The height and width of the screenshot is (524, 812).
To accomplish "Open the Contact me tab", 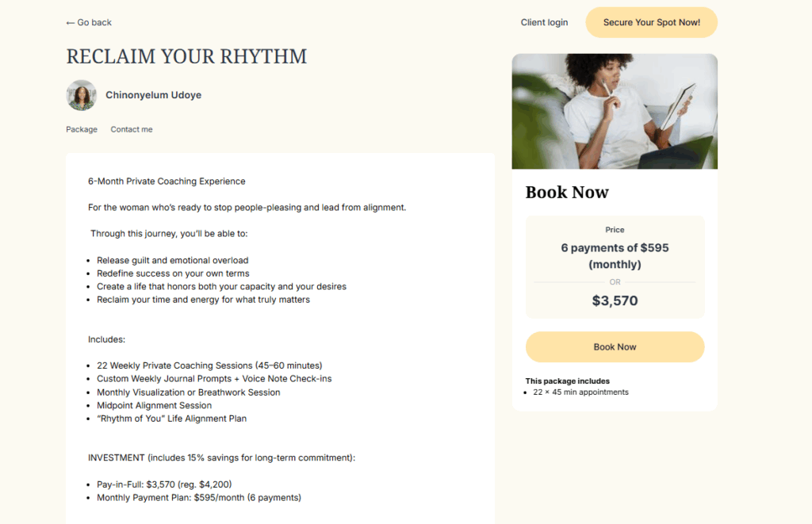I will [132, 129].
